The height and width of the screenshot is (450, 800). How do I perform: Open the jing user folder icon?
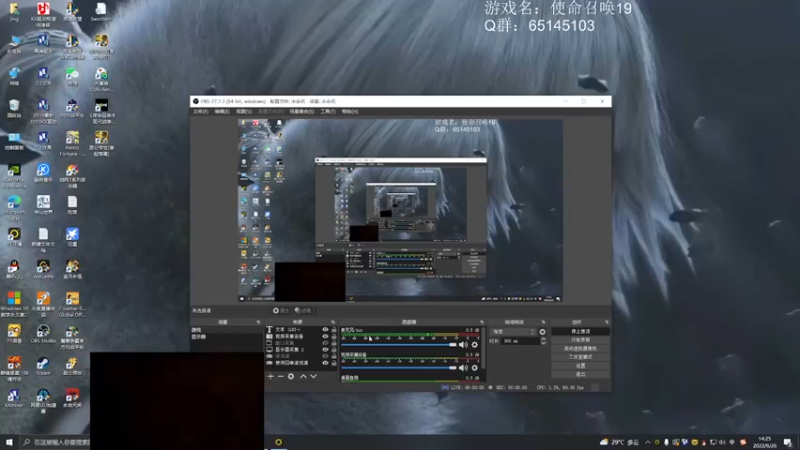click(x=14, y=12)
